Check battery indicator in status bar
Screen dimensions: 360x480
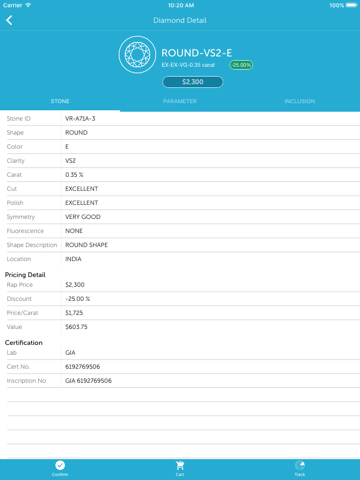351,5
